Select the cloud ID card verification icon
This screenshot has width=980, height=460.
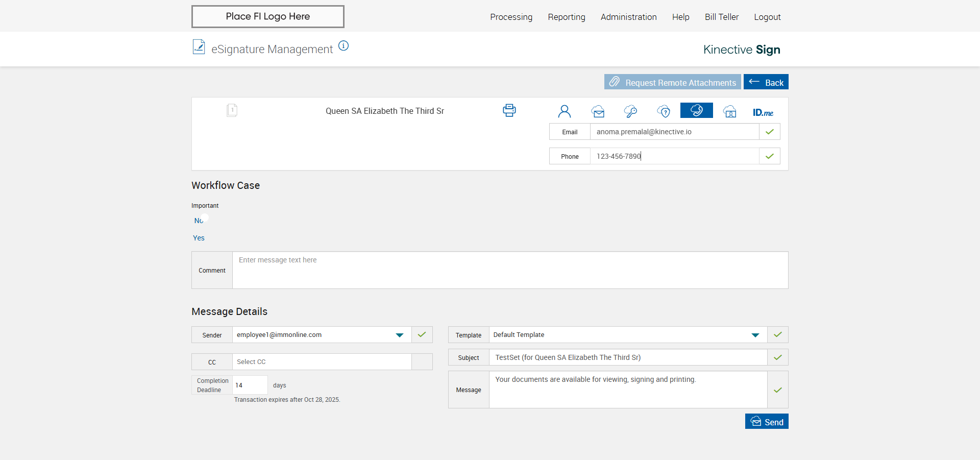point(730,111)
